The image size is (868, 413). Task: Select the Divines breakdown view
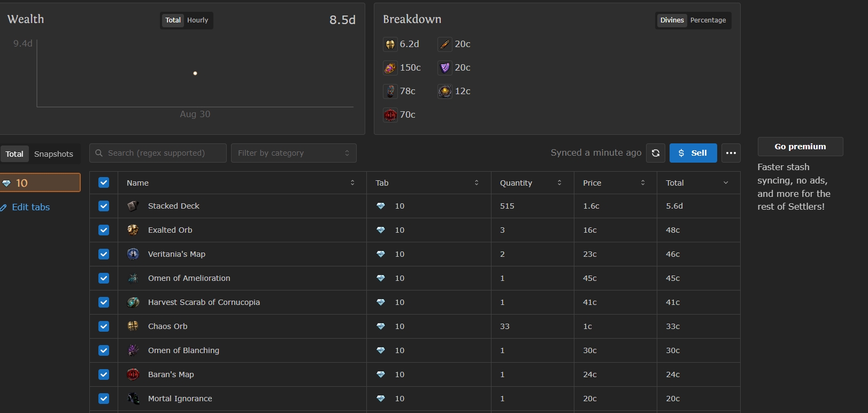(672, 20)
